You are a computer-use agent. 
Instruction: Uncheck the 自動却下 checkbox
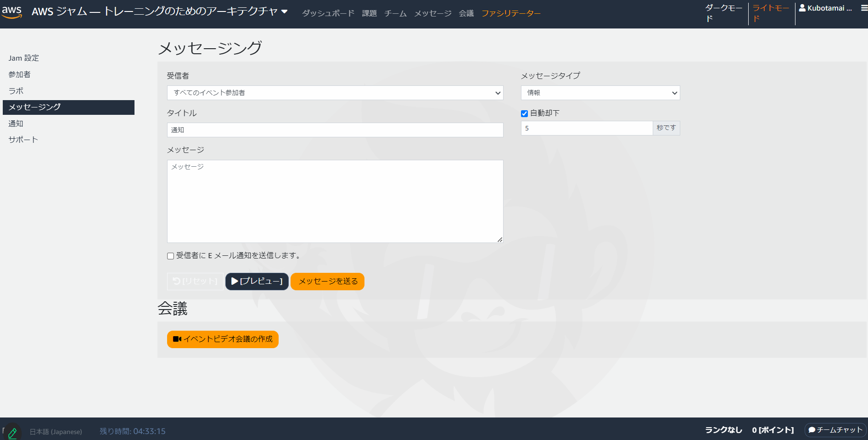[x=524, y=113]
